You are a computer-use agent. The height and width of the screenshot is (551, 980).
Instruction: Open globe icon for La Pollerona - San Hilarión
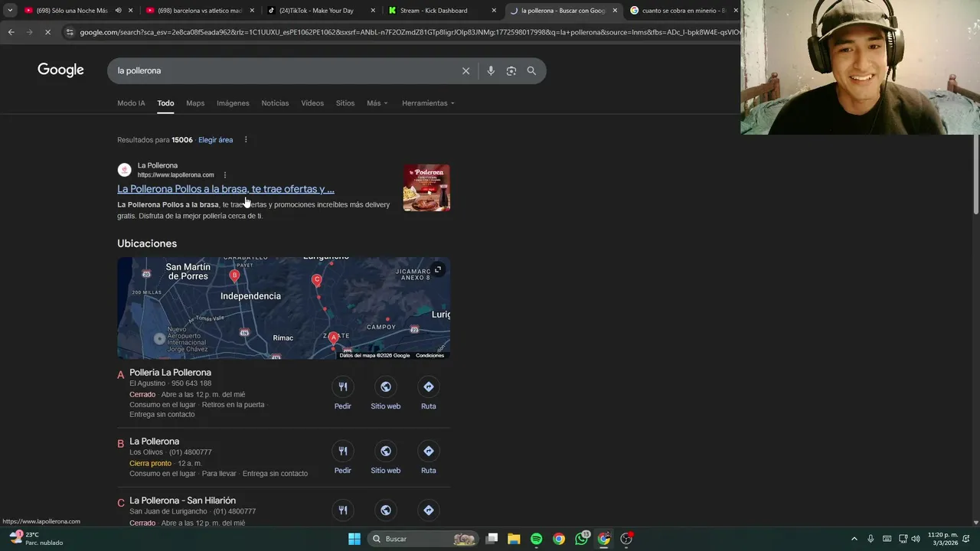click(x=386, y=510)
